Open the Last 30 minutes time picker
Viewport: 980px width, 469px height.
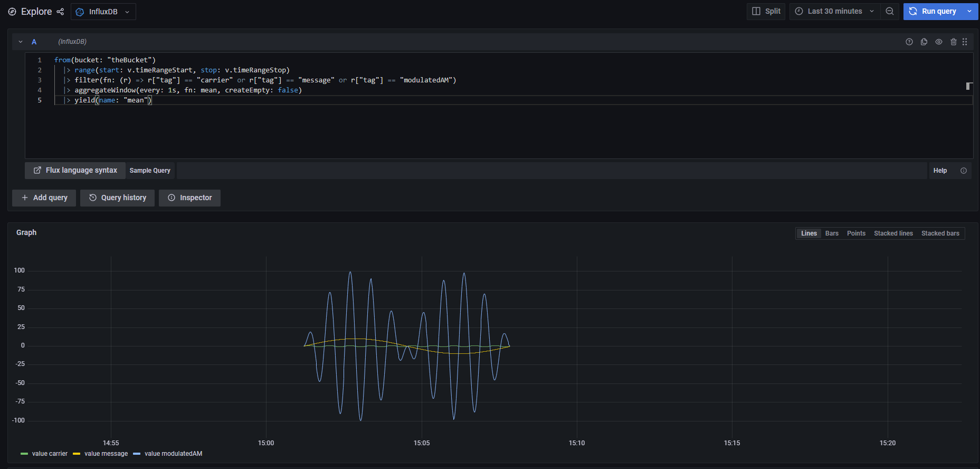click(834, 11)
